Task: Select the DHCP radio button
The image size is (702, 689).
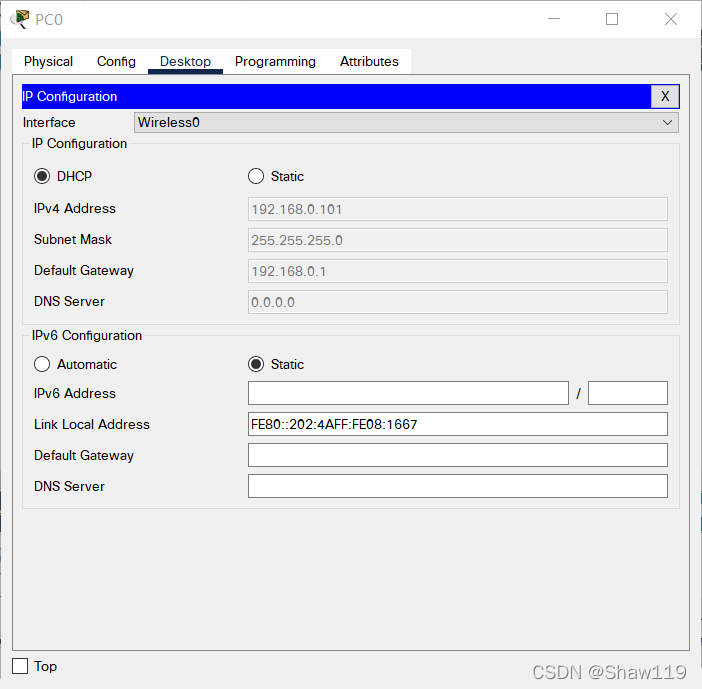Action: 42,176
